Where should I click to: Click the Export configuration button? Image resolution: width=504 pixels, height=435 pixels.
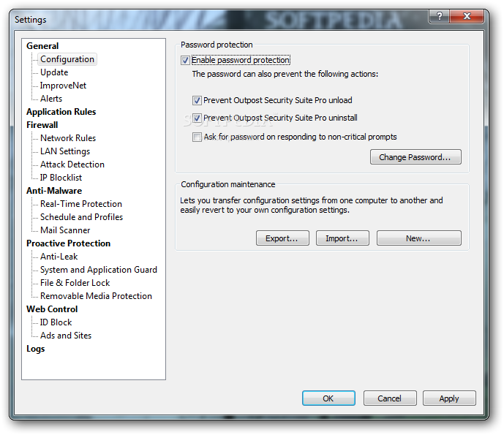click(282, 238)
